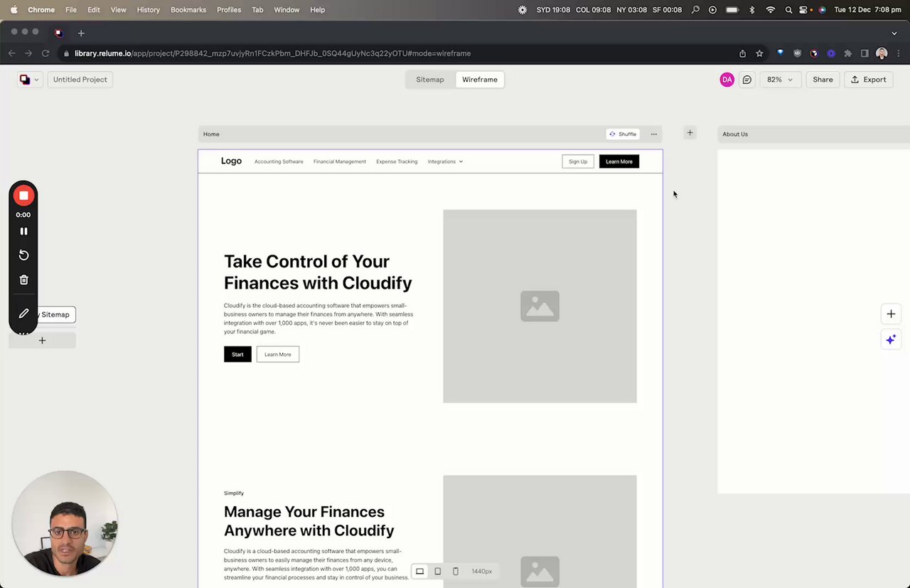Open the 82% zoom dropdown
910x588 pixels.
tap(780, 80)
